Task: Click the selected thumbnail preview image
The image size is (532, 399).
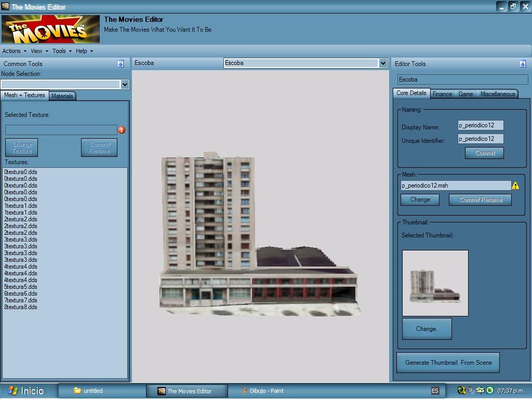Action: coord(435,283)
